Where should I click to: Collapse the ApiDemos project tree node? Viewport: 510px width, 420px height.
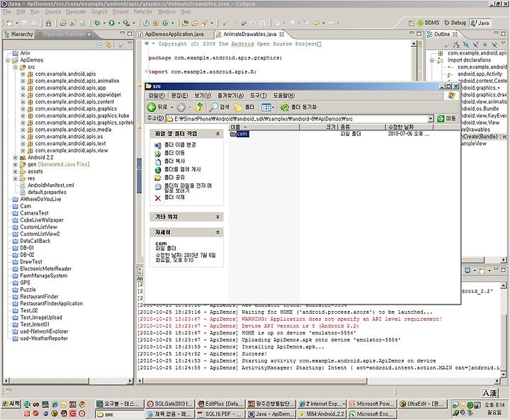tap(8, 60)
